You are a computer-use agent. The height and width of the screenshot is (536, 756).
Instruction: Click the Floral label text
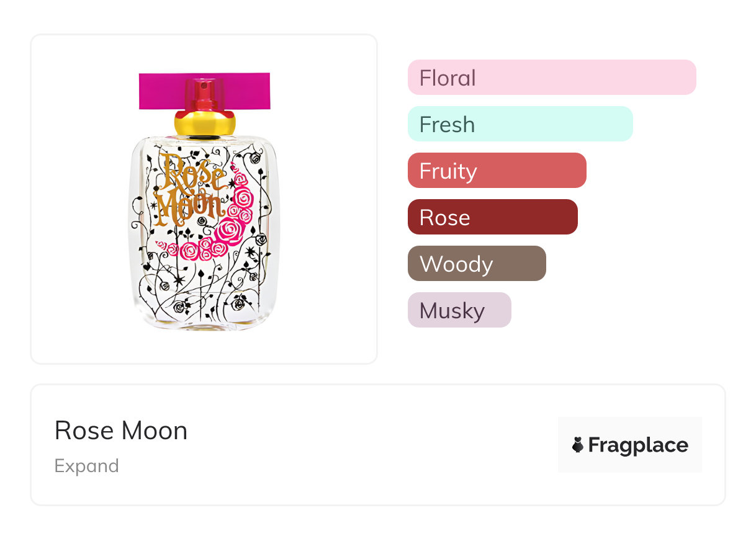[448, 78]
